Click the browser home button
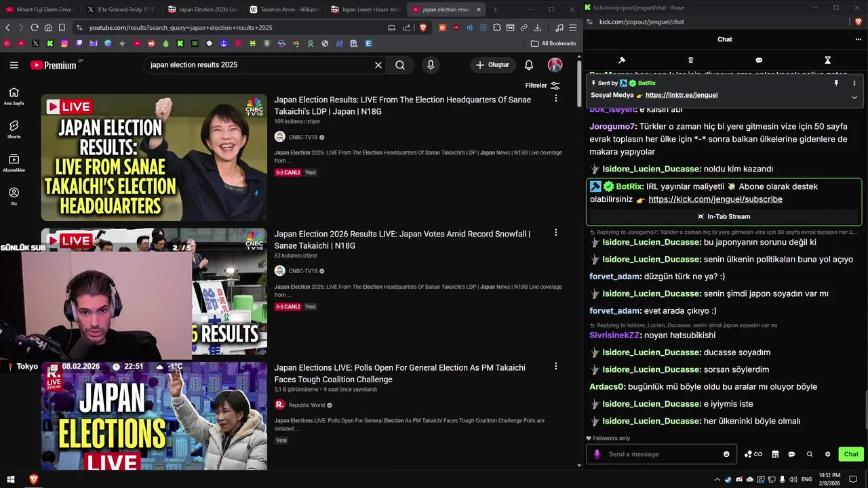This screenshot has width=868, height=488. tap(48, 28)
